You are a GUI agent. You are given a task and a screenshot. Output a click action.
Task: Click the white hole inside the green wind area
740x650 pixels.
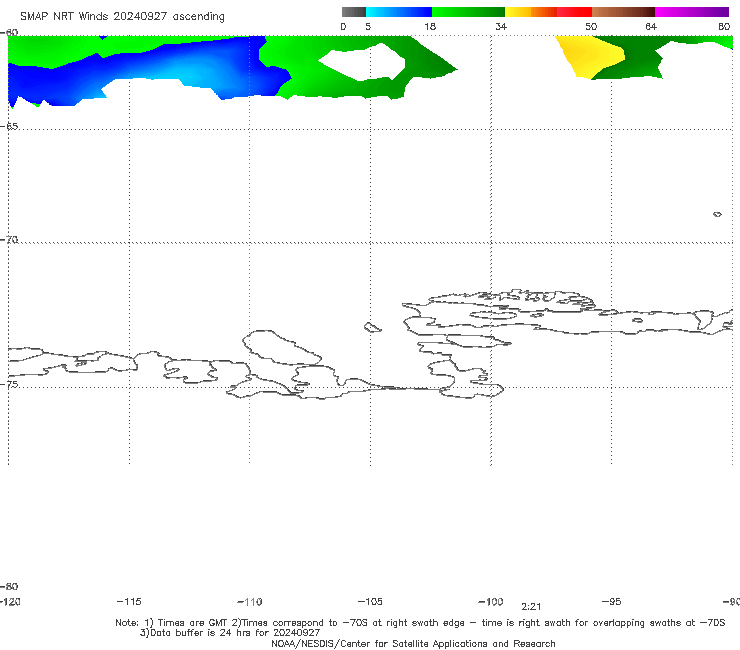(x=362, y=61)
